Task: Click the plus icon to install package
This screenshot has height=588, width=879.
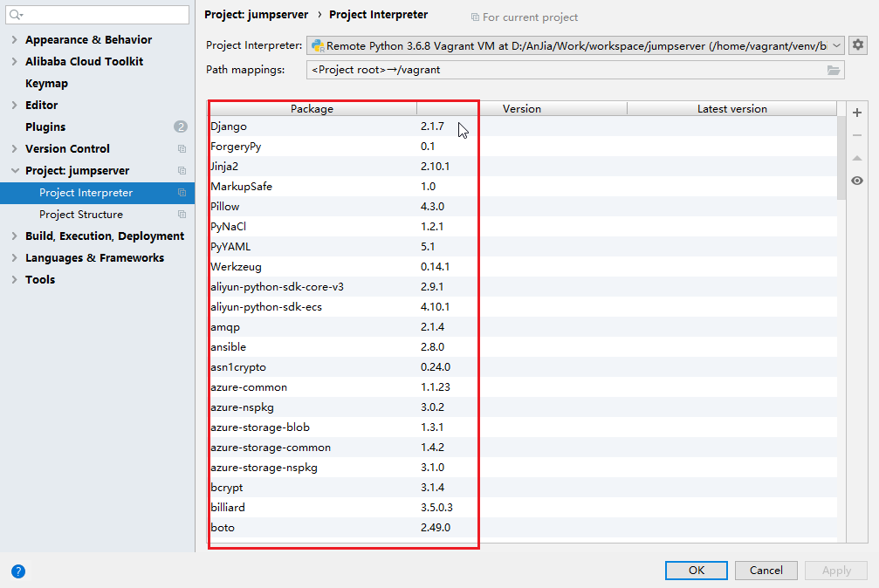Action: pos(856,113)
